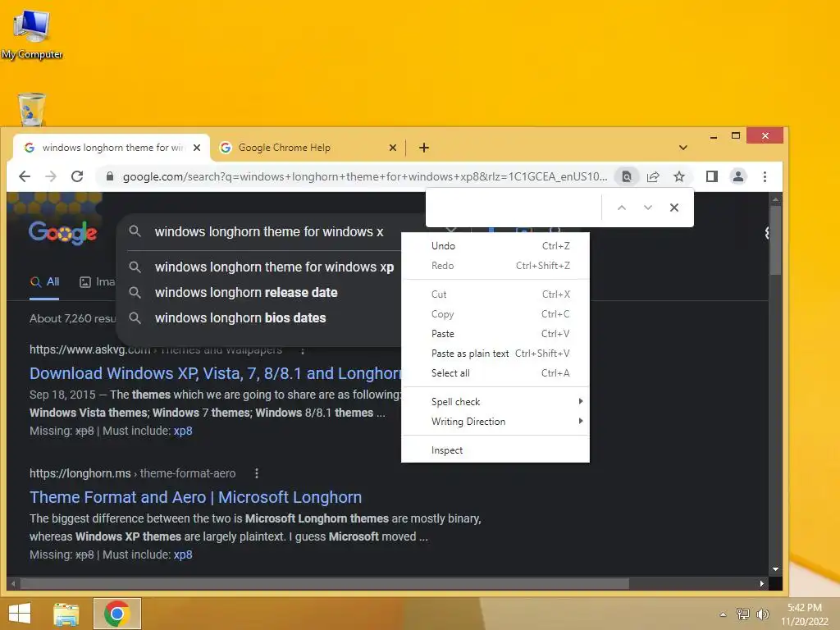Show hidden tray icons arrow
The width and height of the screenshot is (840, 630).
(x=723, y=614)
